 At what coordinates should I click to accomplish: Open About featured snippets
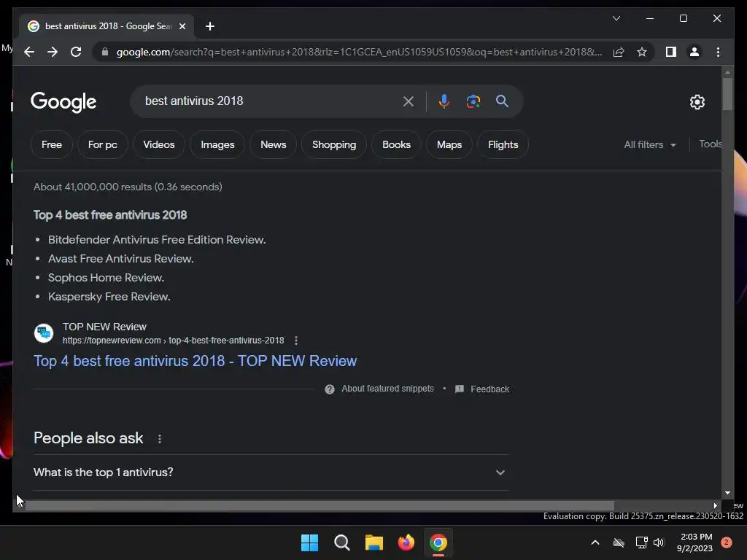(x=379, y=389)
